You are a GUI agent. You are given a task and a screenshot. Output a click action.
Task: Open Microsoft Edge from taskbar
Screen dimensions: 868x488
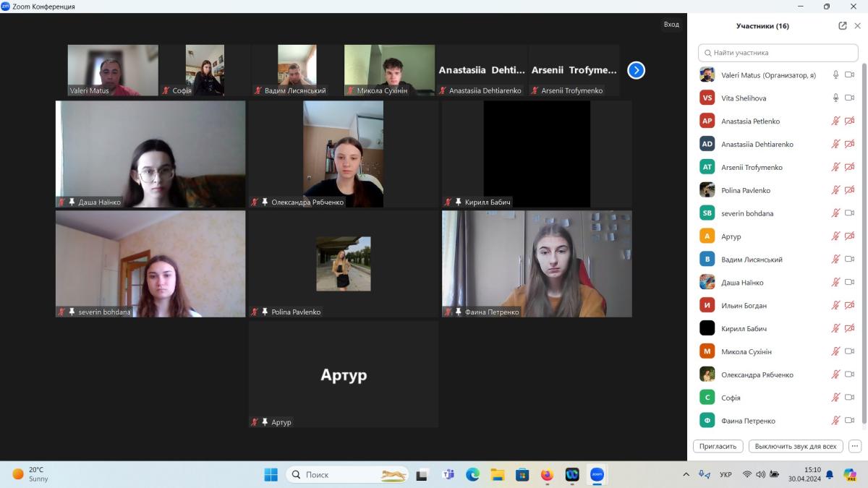pos(472,475)
